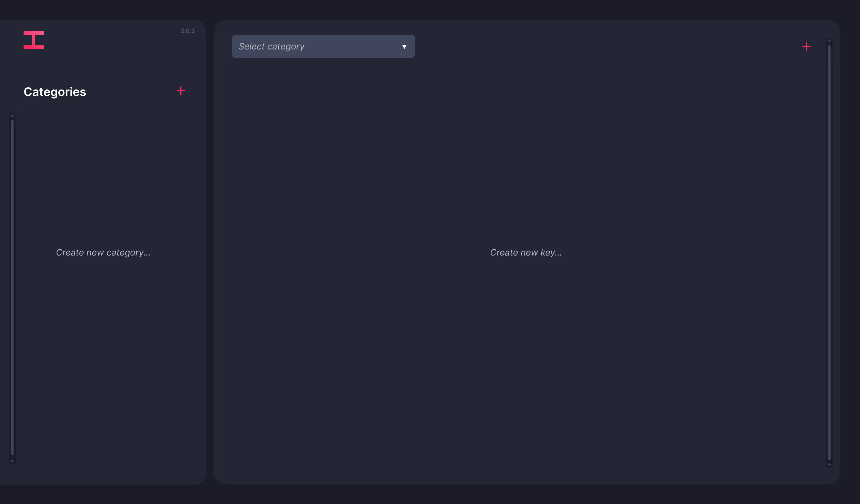Click the pink app logo icon
860x504 pixels.
[34, 40]
